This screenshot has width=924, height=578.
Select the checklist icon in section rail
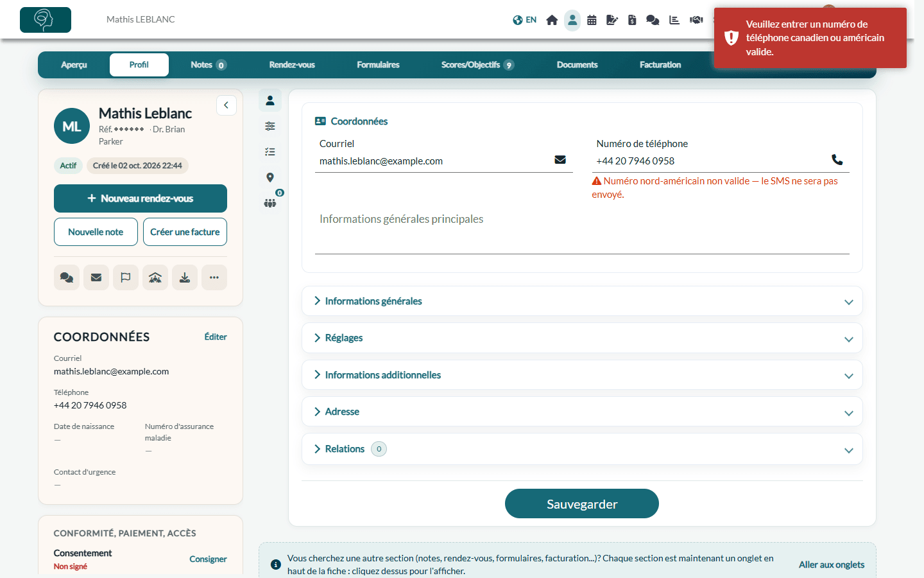pos(270,152)
